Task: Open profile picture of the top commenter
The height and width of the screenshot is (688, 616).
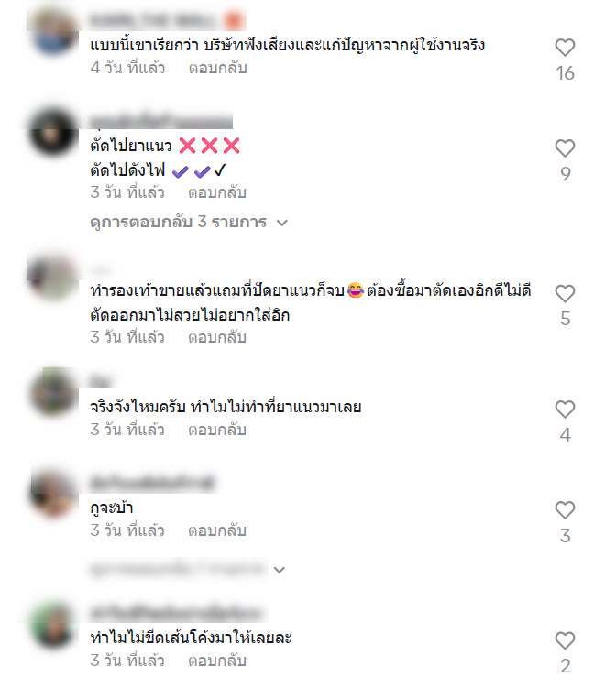Action: pos(53,33)
